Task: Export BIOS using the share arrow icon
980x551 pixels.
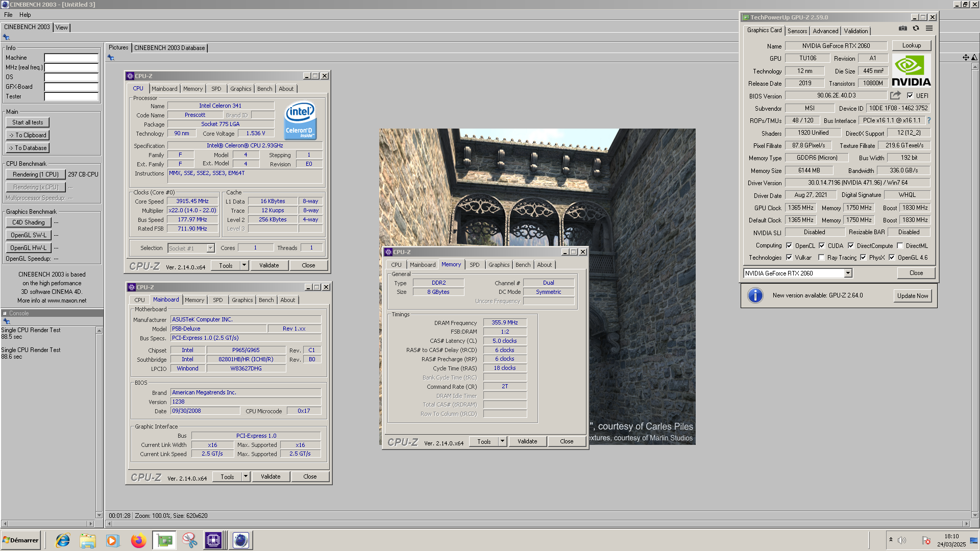Action: 895,95
